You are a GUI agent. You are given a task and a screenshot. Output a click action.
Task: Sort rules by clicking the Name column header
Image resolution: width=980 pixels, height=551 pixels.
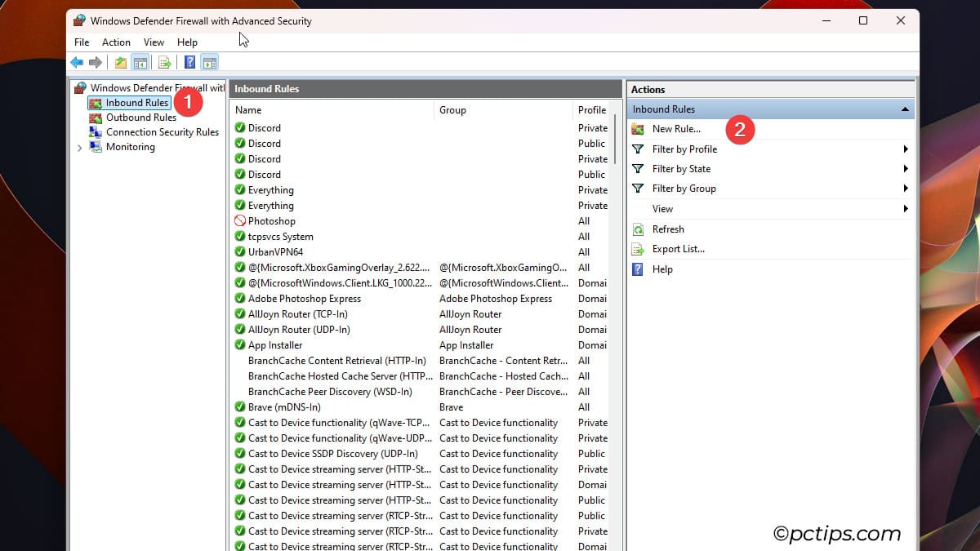(x=248, y=109)
